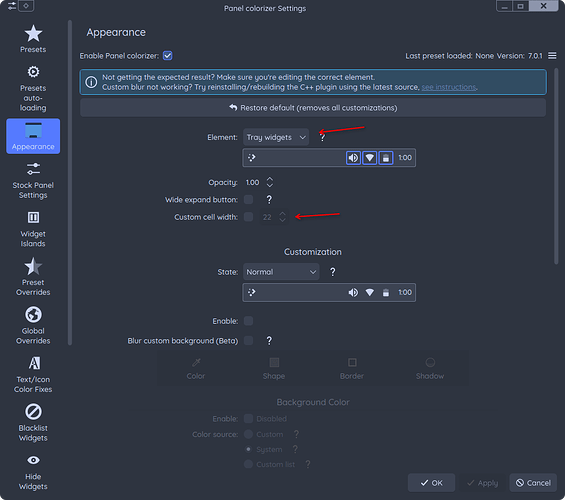Viewport: 565px width, 500px height.
Task: Click the help question mark next to the Element dropdown
Action: [322, 137]
